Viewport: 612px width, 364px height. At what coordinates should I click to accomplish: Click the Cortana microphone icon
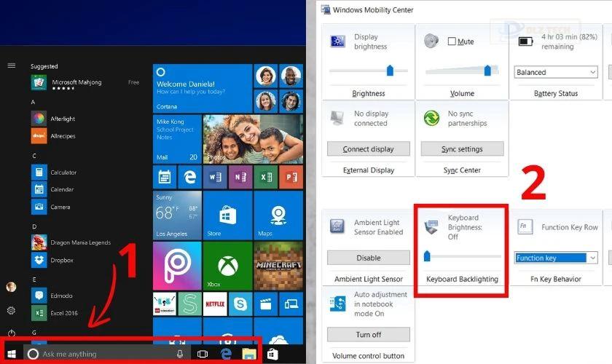pos(179,354)
